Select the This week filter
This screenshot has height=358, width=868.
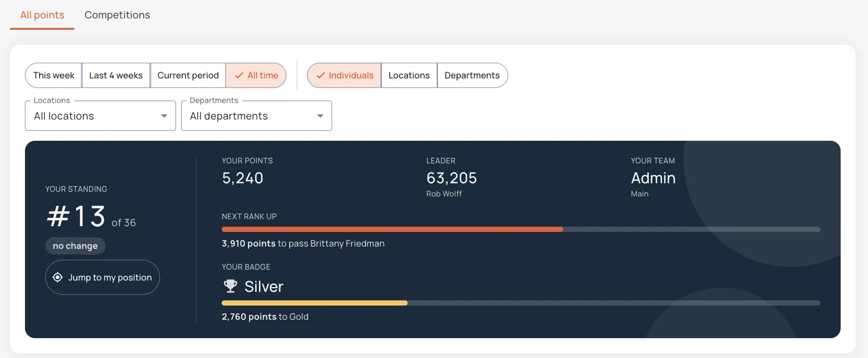pyautogui.click(x=54, y=75)
